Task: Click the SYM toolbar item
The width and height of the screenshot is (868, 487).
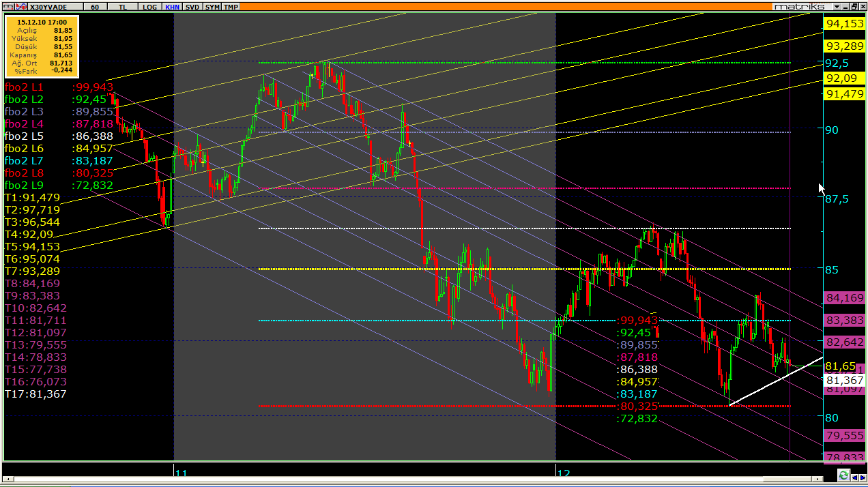Action: point(213,7)
